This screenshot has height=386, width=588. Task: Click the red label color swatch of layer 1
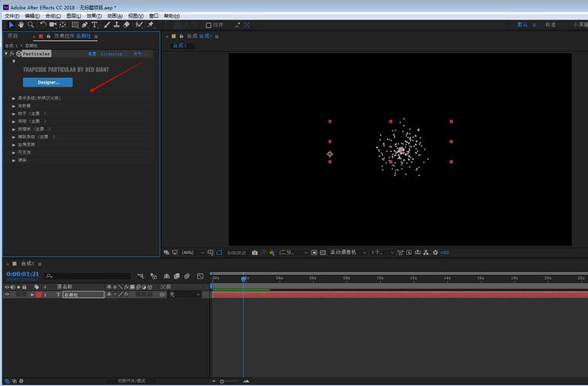39,294
